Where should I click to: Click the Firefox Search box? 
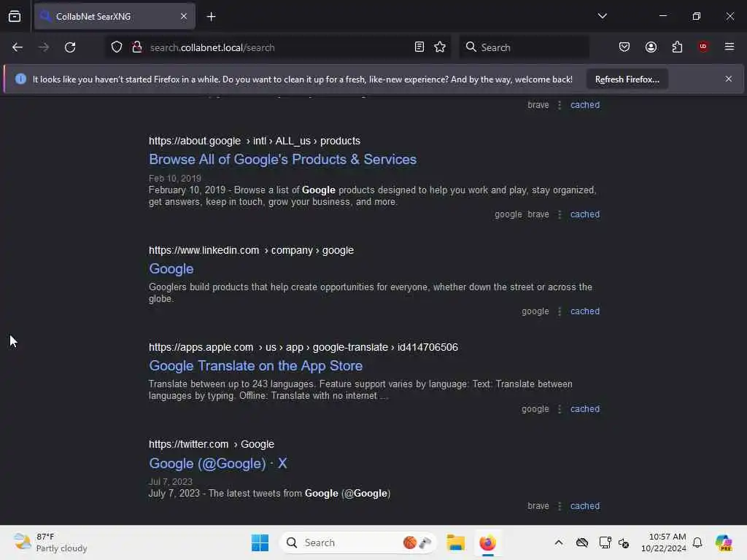(x=524, y=47)
